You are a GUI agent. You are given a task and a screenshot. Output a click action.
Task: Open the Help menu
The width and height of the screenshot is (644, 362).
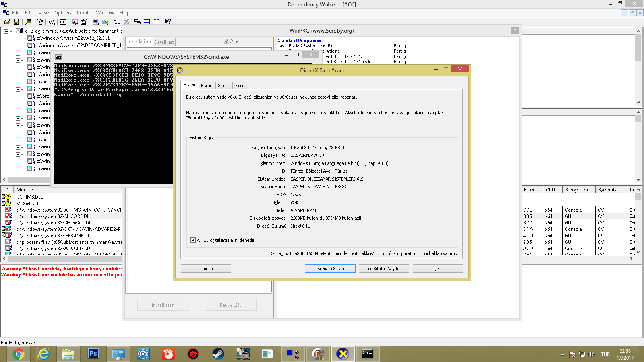tap(124, 13)
